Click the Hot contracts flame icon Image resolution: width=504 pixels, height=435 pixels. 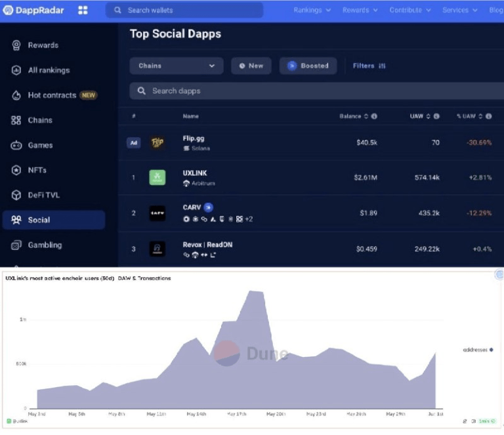tap(16, 95)
